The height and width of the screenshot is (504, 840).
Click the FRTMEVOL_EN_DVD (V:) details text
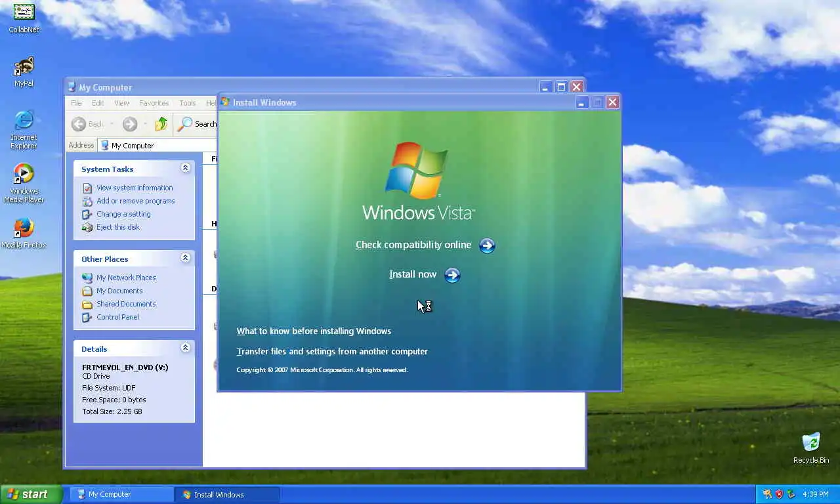tap(125, 367)
